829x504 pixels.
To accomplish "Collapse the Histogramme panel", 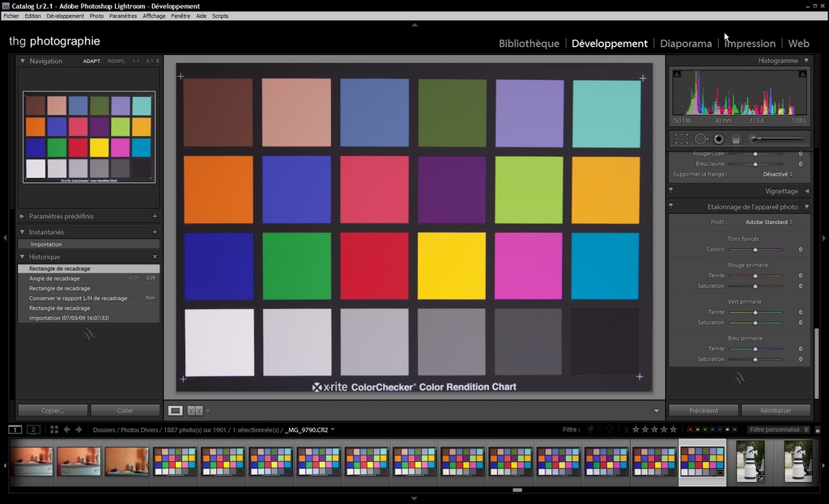I will click(806, 61).
